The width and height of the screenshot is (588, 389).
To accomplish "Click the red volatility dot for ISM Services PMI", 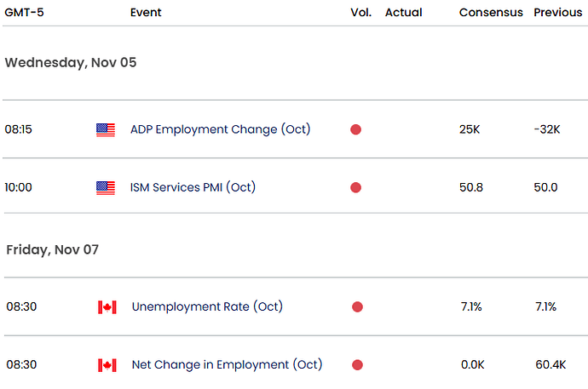I will coord(355,188).
